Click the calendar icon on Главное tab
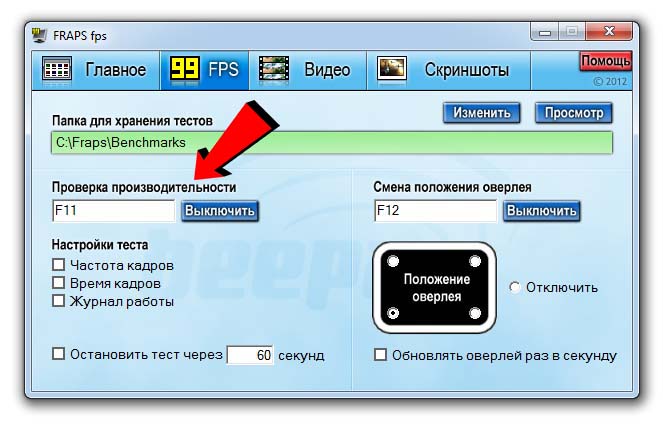 [x=57, y=68]
